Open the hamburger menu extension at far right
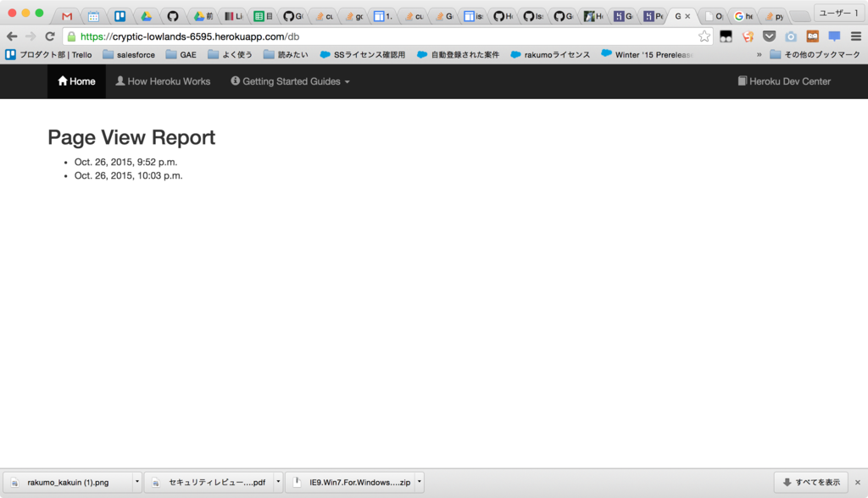 [x=855, y=37]
